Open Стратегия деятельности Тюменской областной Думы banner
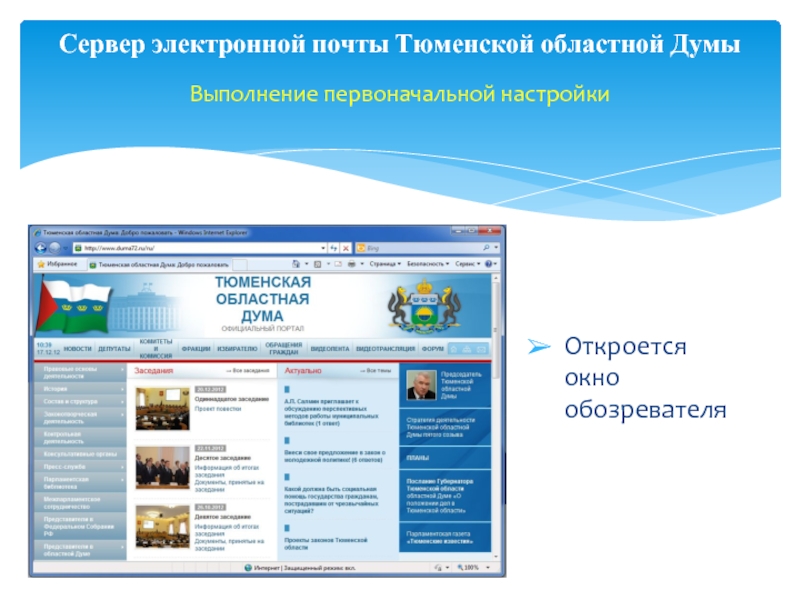800x600 pixels. point(445,428)
